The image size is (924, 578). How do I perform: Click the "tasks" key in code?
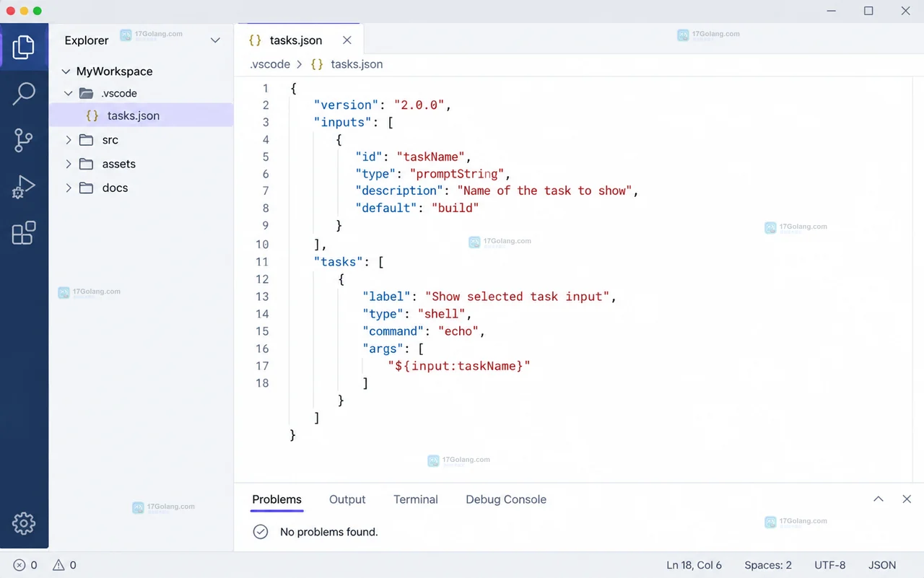point(339,262)
